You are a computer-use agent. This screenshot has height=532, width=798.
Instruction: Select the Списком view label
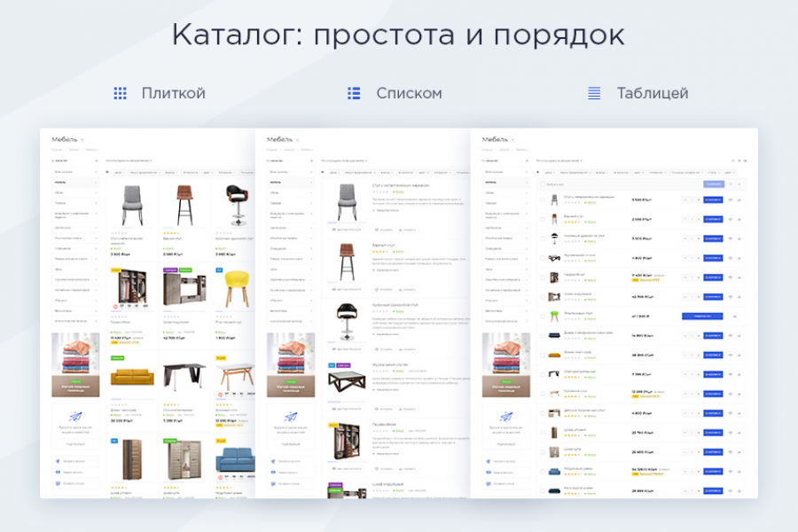409,93
